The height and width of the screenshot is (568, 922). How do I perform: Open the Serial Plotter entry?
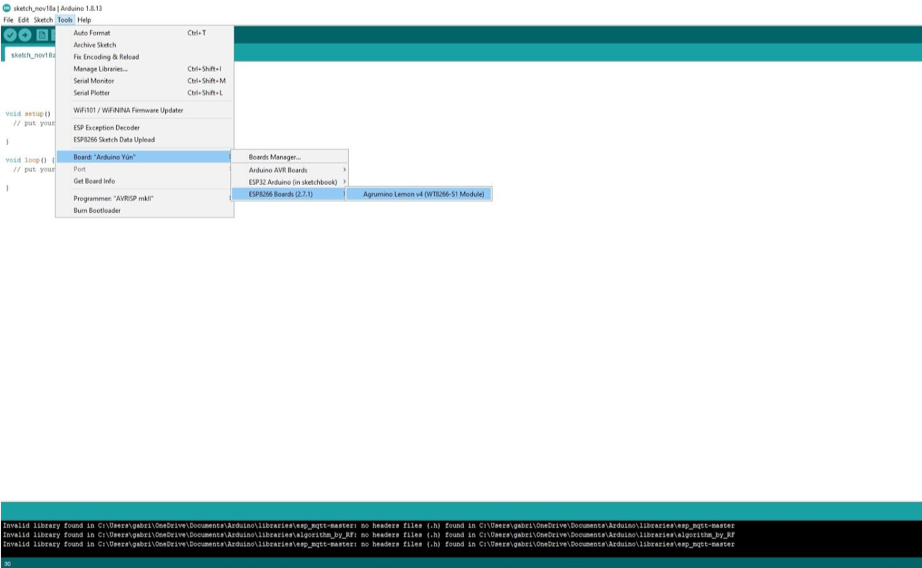click(145, 93)
